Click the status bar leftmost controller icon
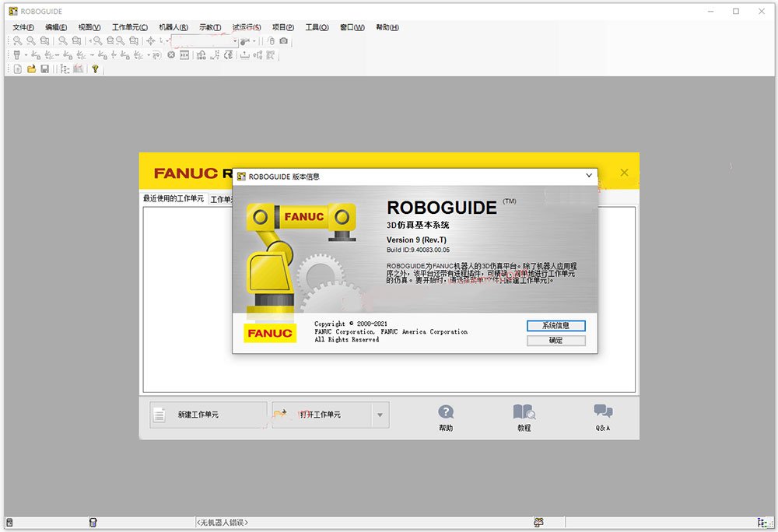The height and width of the screenshot is (532, 778). point(9,522)
